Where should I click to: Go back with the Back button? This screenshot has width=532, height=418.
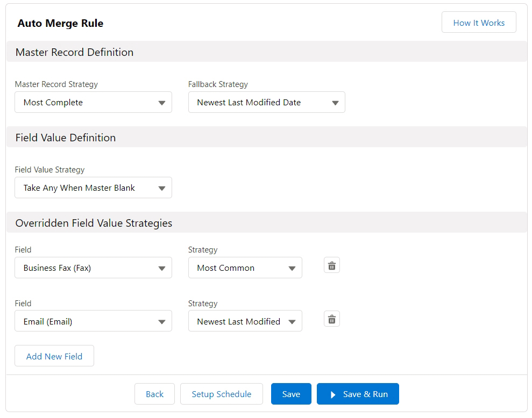(154, 394)
